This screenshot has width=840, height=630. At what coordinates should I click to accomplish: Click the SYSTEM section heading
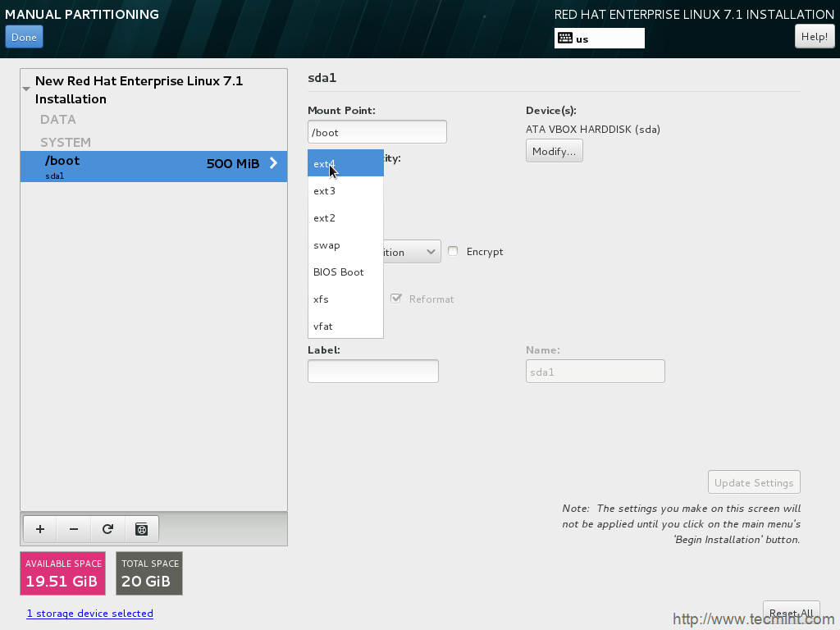click(x=66, y=143)
